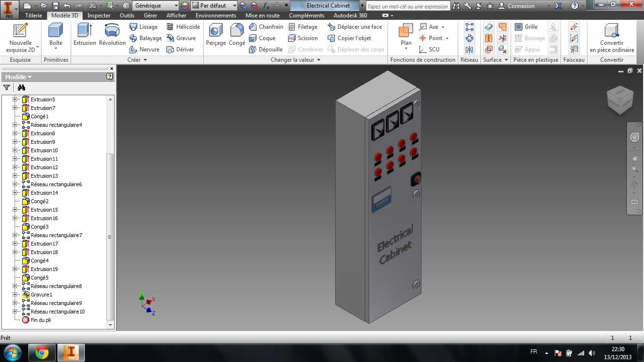Viewport: 644px width, 362px height.
Task: Click the Chanfrein tool
Action: coord(266,27)
